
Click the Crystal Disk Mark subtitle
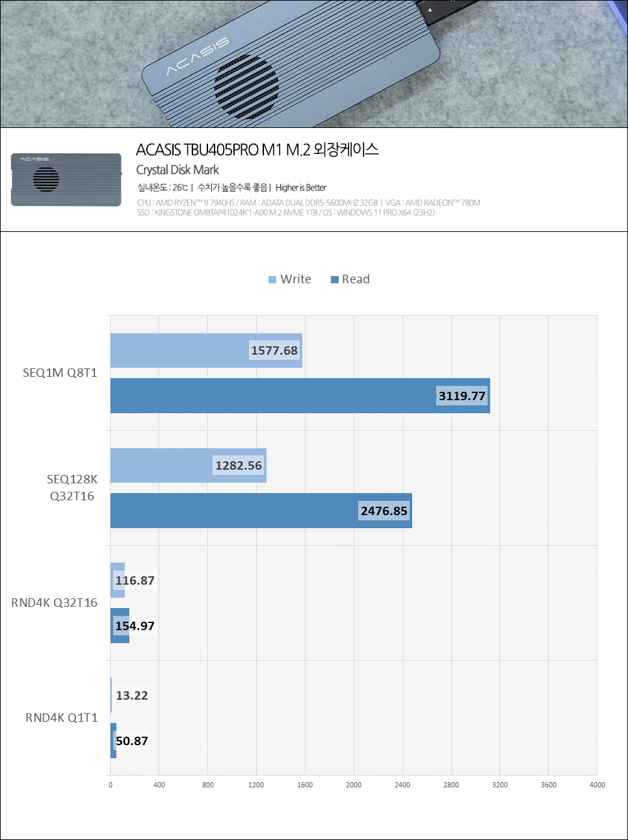(177, 170)
